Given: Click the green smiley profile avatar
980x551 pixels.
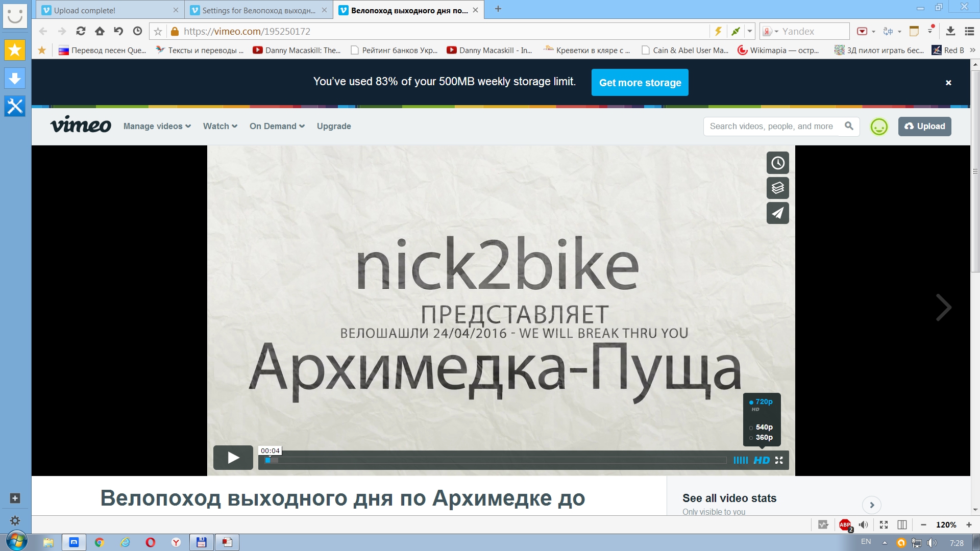Looking at the screenshot, I should (x=879, y=127).
